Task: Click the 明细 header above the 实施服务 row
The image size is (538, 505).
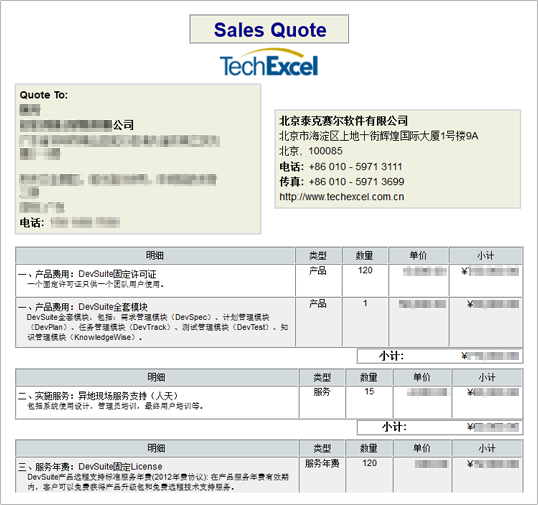Action: click(x=156, y=377)
